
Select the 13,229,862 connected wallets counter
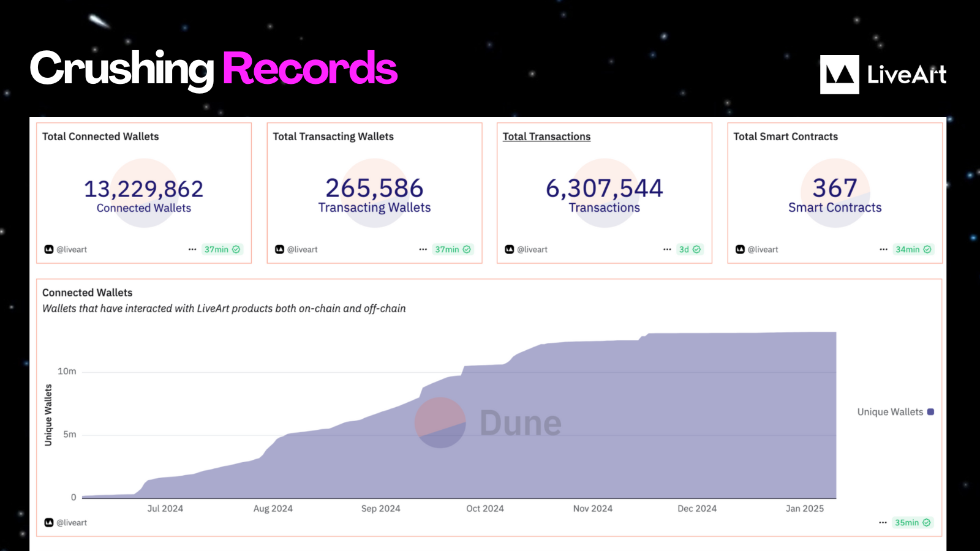(144, 189)
